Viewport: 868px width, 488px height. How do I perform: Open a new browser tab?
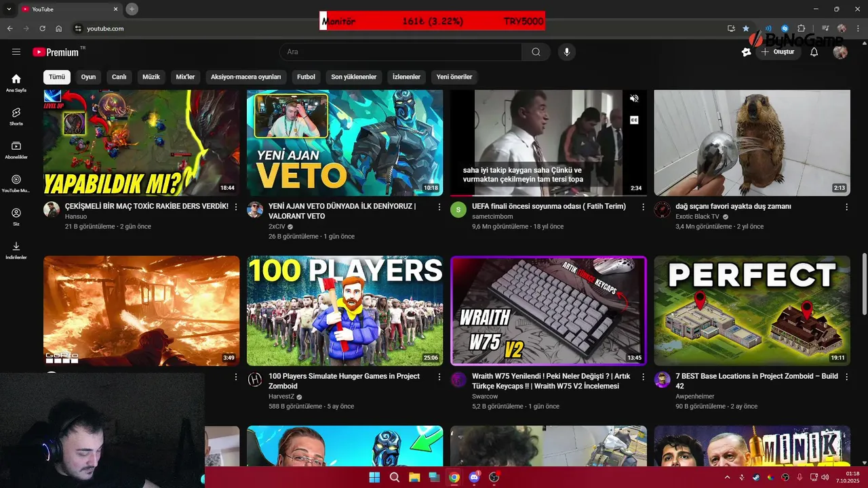[132, 9]
